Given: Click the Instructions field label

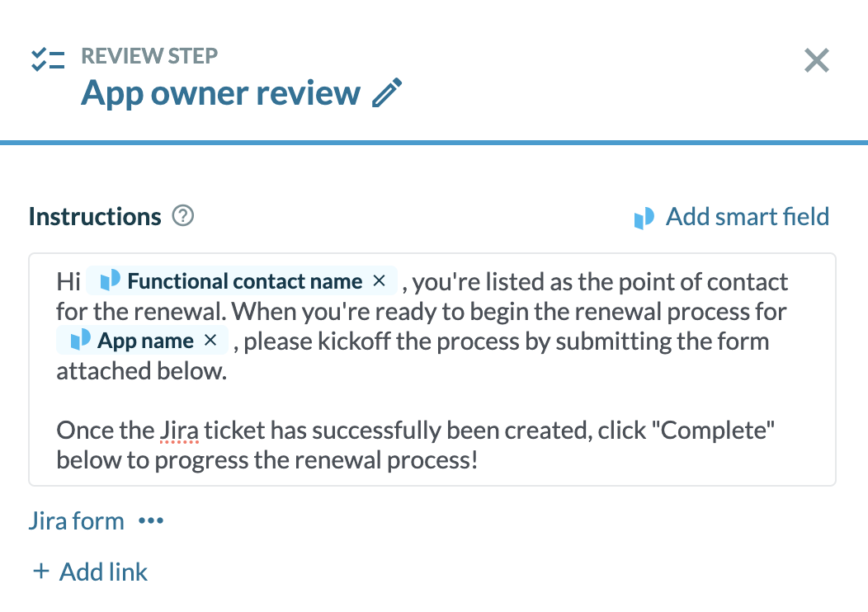Looking at the screenshot, I should tap(95, 217).
